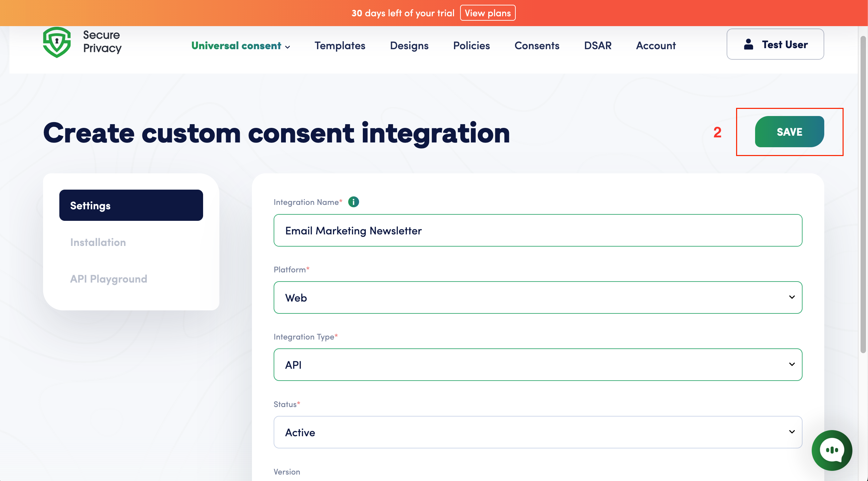The height and width of the screenshot is (481, 868).
Task: Click the Integration Name info icon
Action: [354, 202]
